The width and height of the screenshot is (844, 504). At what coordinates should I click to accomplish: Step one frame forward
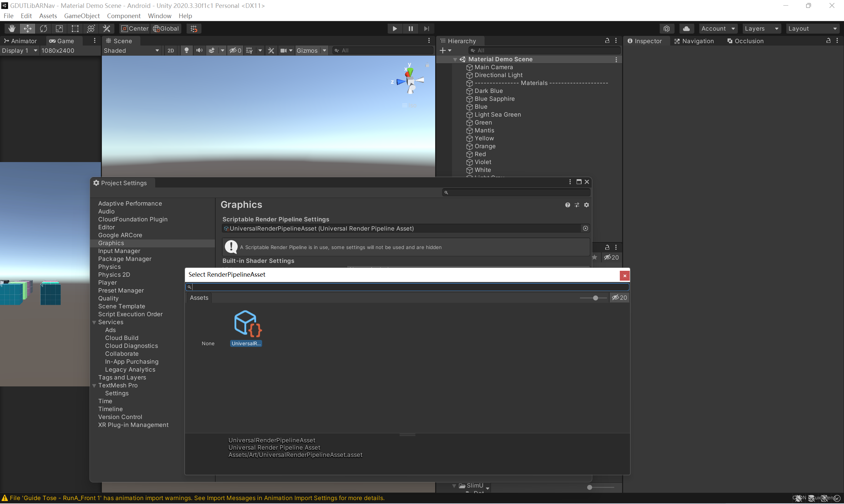pyautogui.click(x=427, y=29)
